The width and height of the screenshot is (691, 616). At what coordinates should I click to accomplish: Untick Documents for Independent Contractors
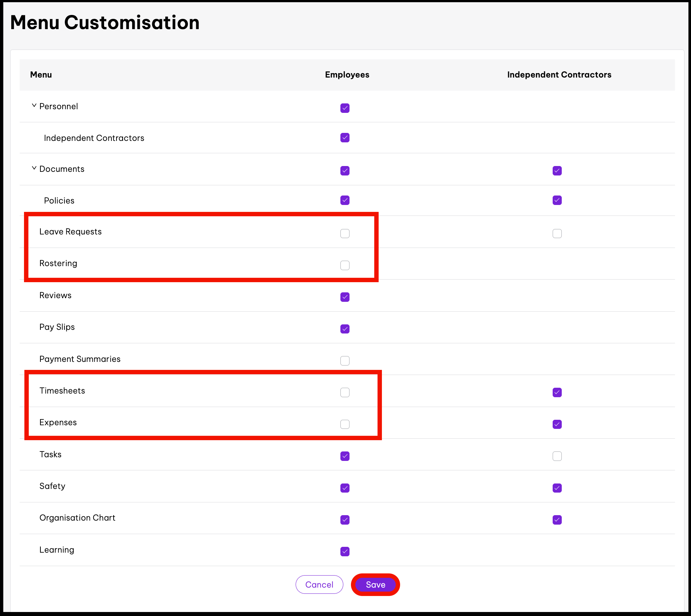[x=557, y=171]
